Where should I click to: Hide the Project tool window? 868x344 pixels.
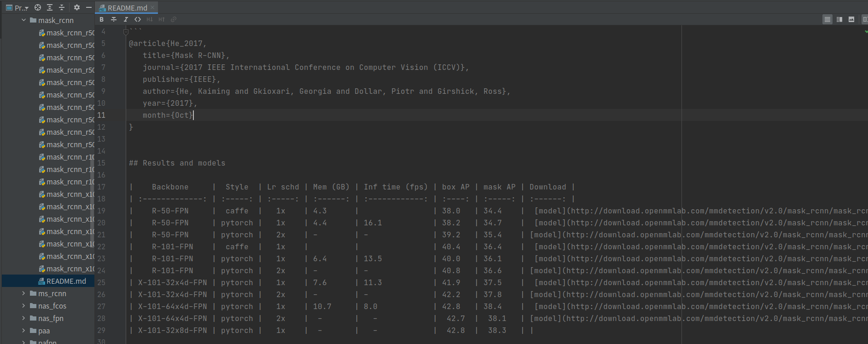(x=88, y=7)
